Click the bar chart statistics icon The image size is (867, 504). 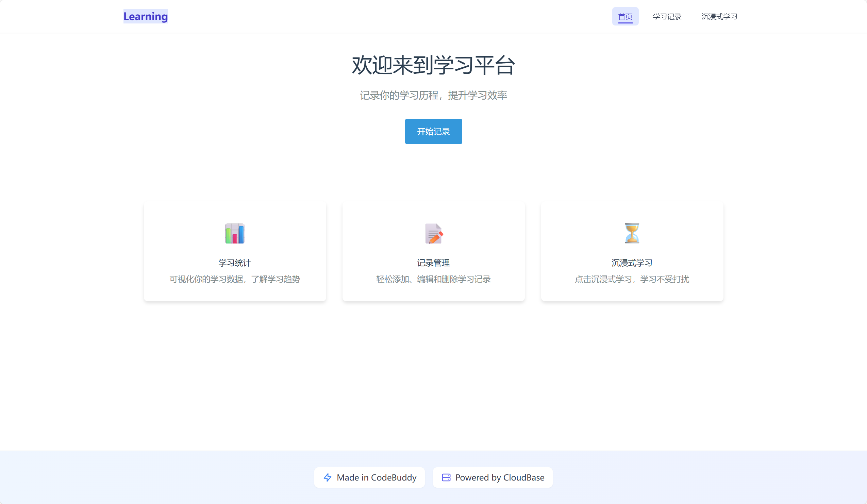(235, 233)
